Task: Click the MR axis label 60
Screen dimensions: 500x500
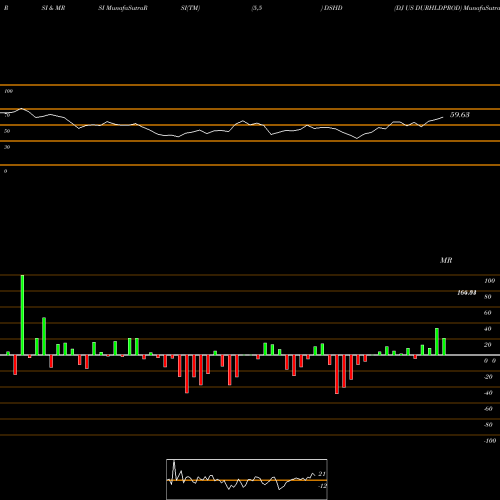Action: pos(487,313)
